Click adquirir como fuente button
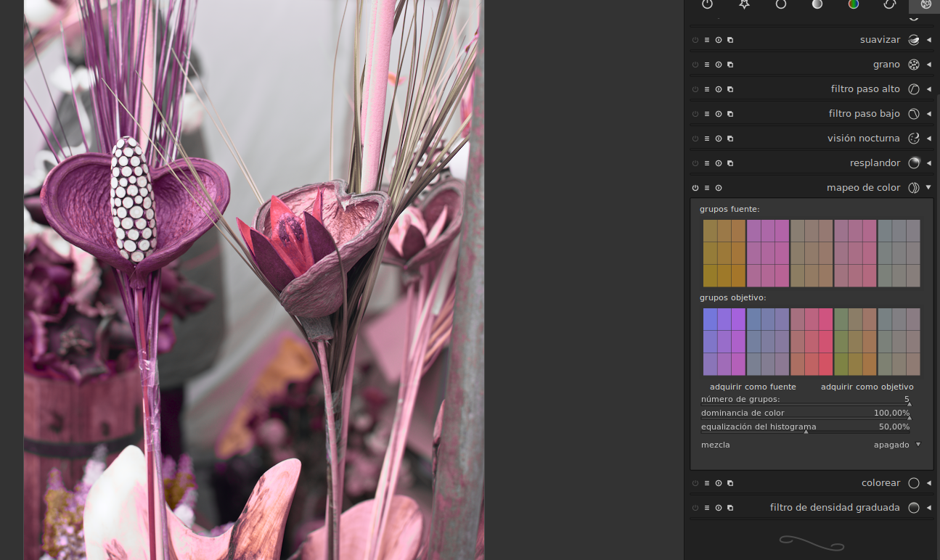Image resolution: width=940 pixels, height=560 pixels. click(x=753, y=387)
